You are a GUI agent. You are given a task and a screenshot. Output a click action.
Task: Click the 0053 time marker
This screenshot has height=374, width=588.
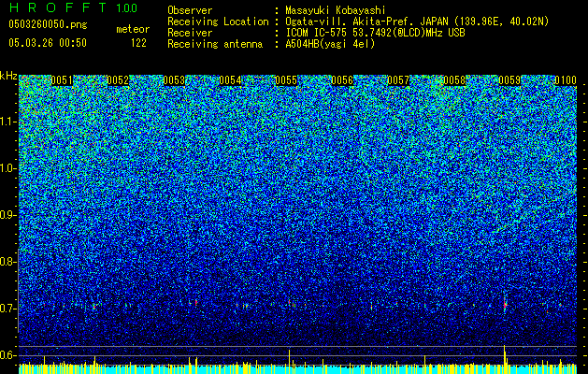tap(174, 80)
